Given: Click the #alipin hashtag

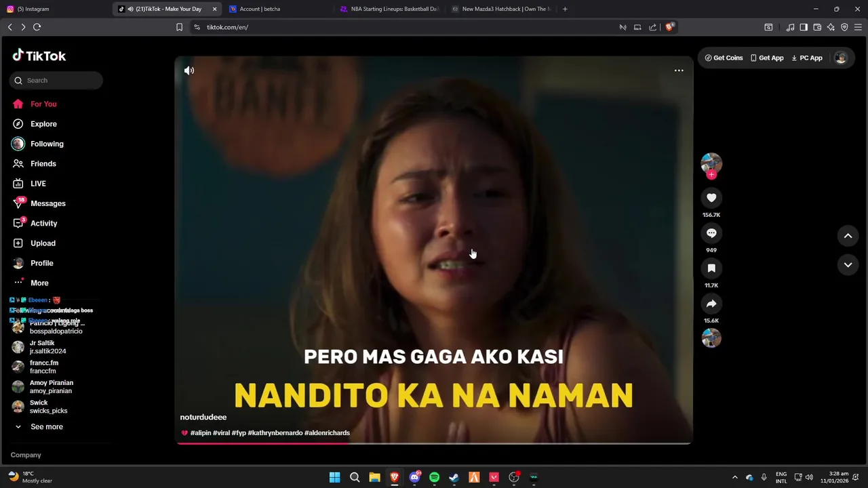Looking at the screenshot, I should [201, 433].
